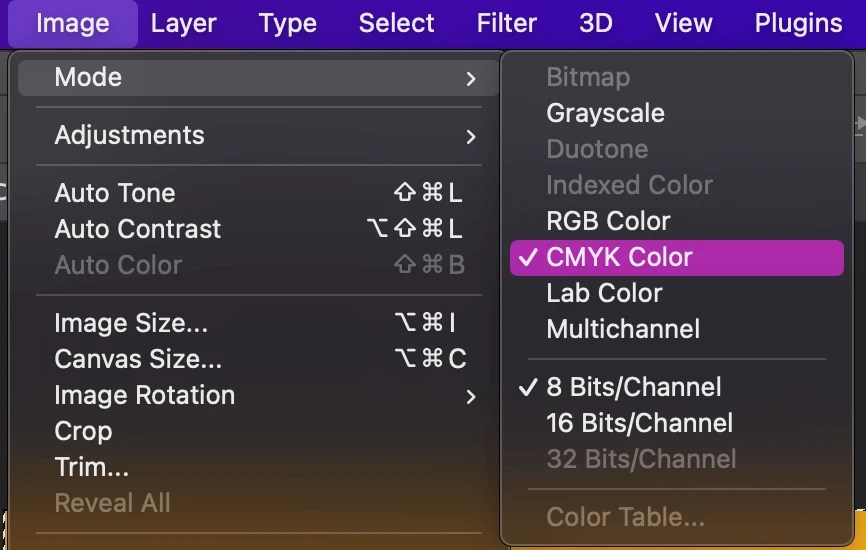
Task: Click Auto Tone command
Action: [x=115, y=193]
